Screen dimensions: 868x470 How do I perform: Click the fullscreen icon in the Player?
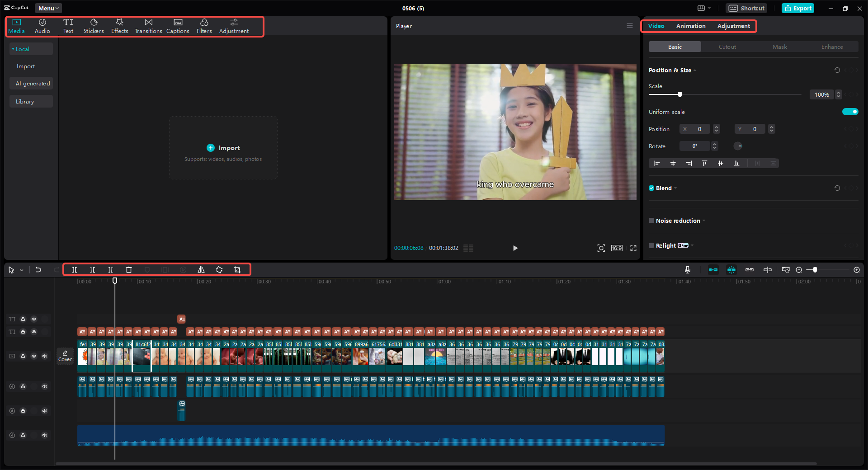coord(633,248)
